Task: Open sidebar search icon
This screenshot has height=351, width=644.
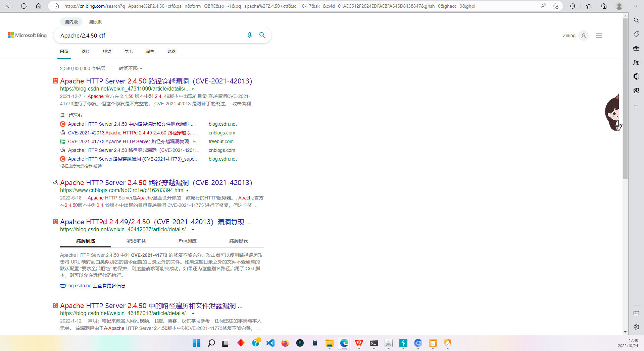Action: (636, 20)
